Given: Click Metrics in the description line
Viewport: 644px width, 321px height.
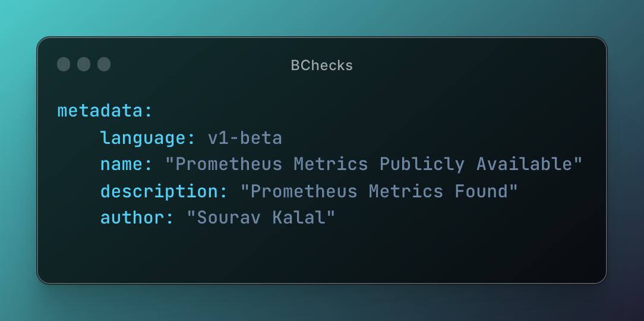Looking at the screenshot, I should pos(406,191).
